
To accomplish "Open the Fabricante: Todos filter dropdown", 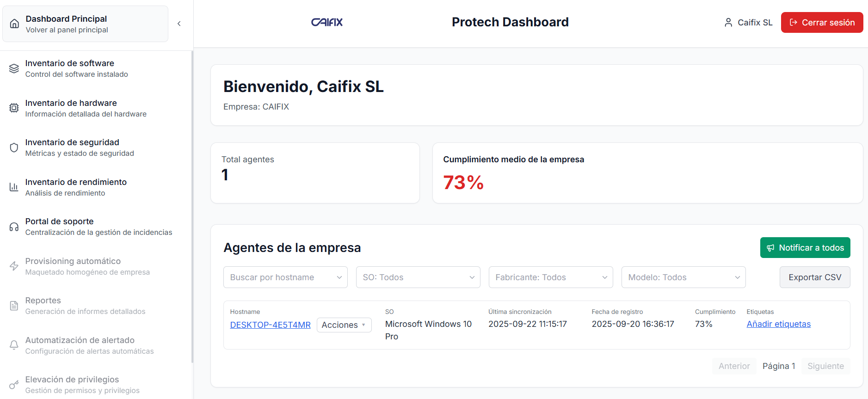I will [x=550, y=277].
